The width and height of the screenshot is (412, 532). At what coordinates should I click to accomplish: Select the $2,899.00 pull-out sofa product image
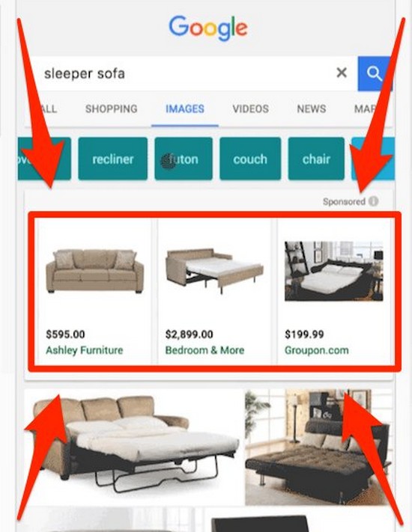point(214,271)
